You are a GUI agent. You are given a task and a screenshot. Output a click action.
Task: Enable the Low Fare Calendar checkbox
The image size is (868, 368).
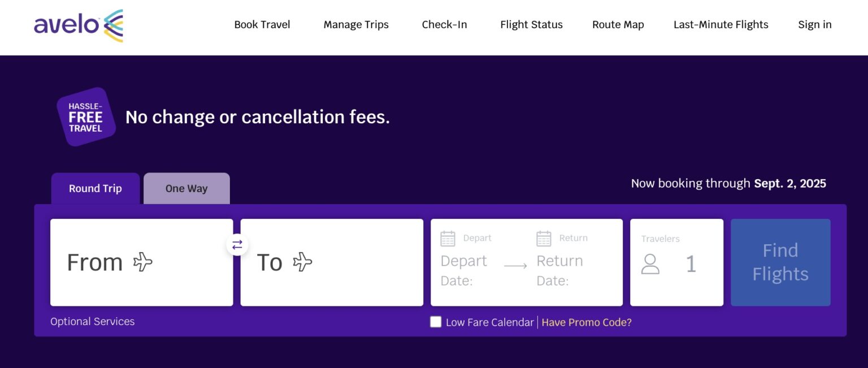tap(435, 322)
